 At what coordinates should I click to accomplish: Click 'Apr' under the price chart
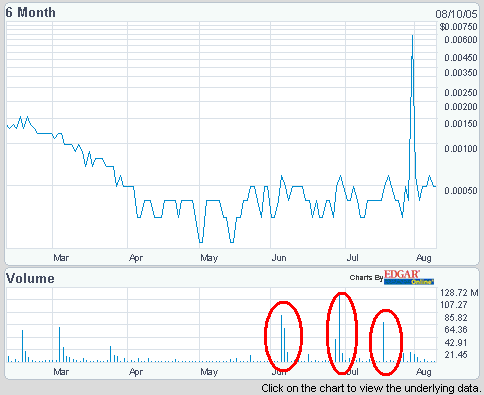[x=136, y=258]
